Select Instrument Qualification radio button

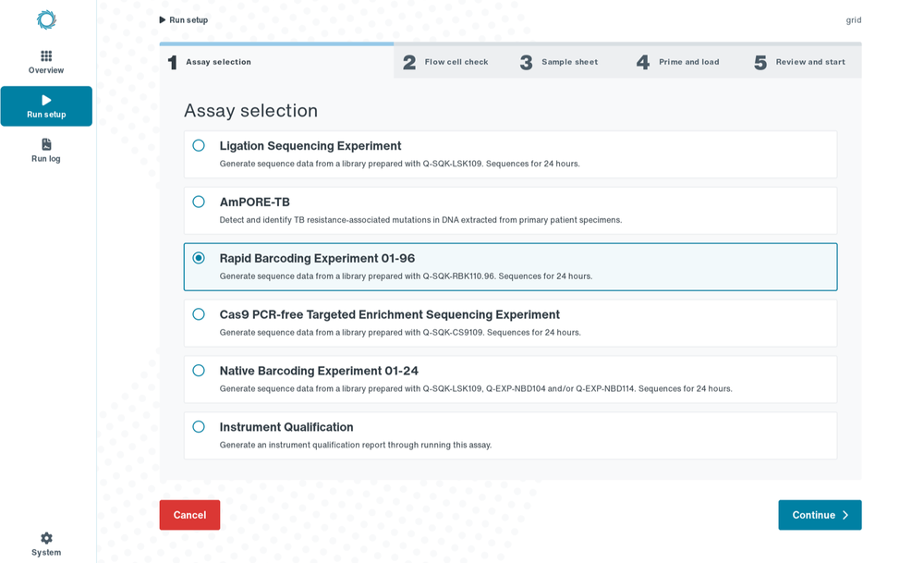click(199, 427)
